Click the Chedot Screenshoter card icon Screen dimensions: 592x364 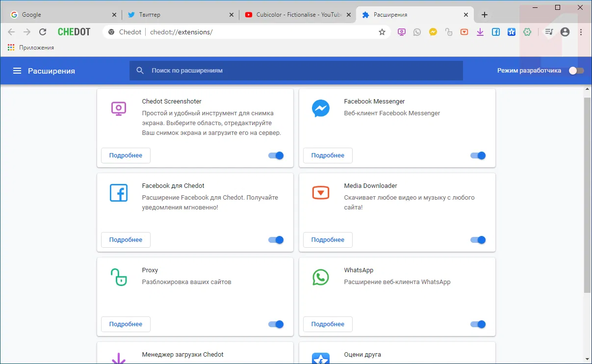[118, 109]
